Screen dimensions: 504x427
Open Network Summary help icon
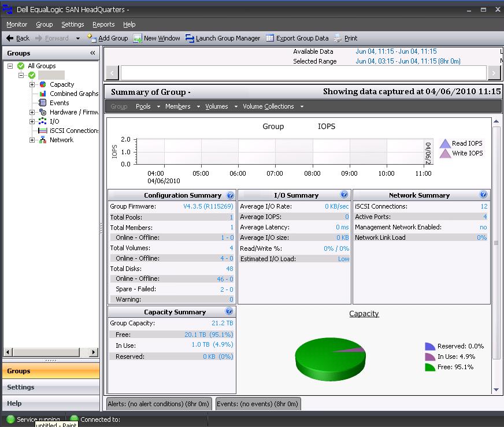pos(483,194)
